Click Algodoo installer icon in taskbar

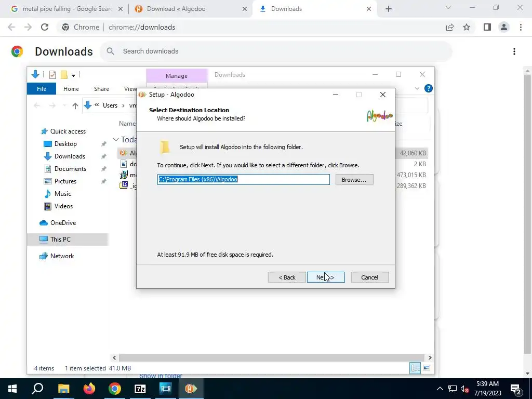191,389
